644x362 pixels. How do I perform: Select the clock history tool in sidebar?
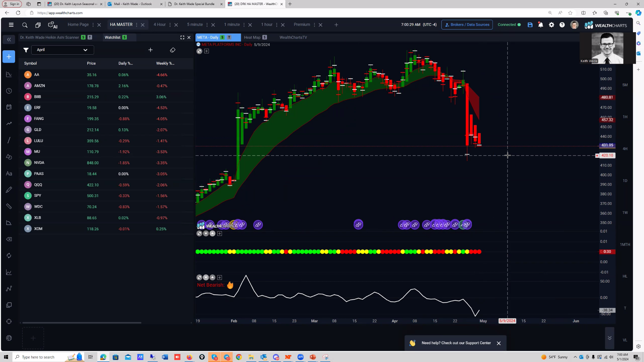(x=9, y=91)
